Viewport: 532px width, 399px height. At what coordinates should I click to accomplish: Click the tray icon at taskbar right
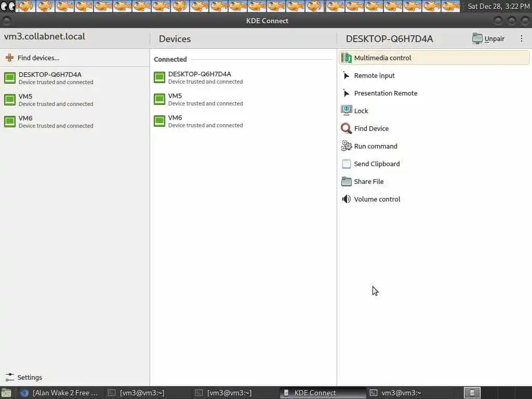click(x=472, y=393)
